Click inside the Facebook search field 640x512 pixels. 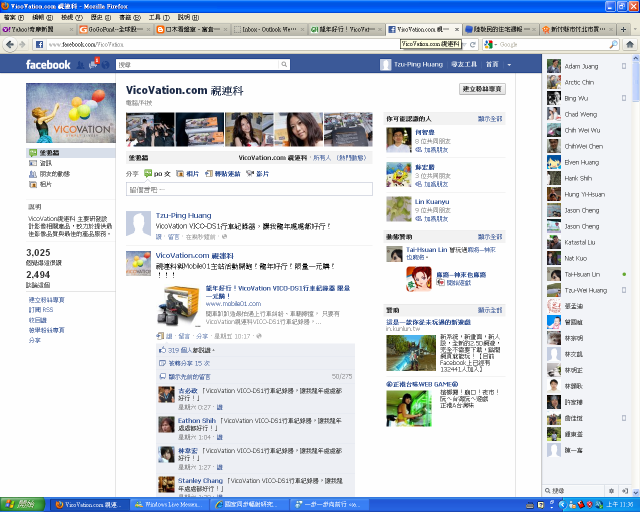(198, 65)
